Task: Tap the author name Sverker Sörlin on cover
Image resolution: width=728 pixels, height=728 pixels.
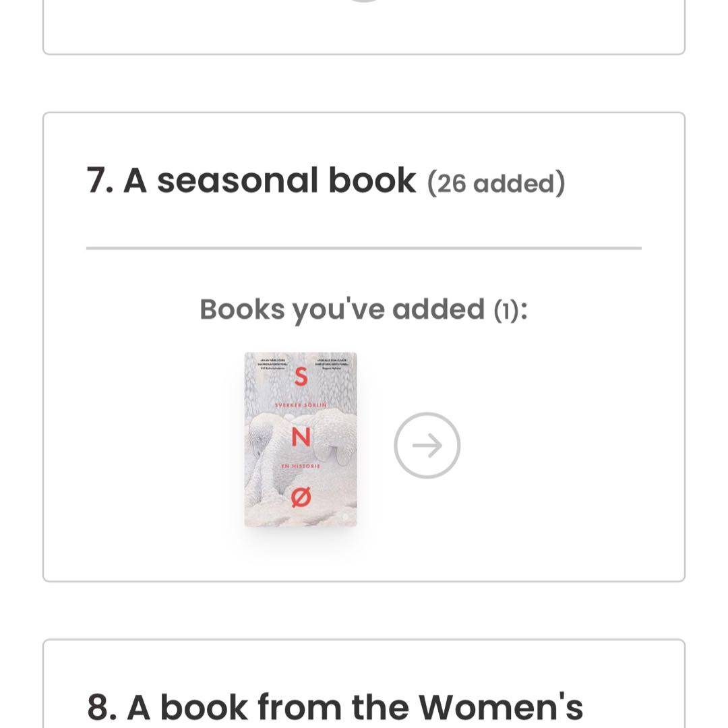Action: pyautogui.click(x=301, y=404)
